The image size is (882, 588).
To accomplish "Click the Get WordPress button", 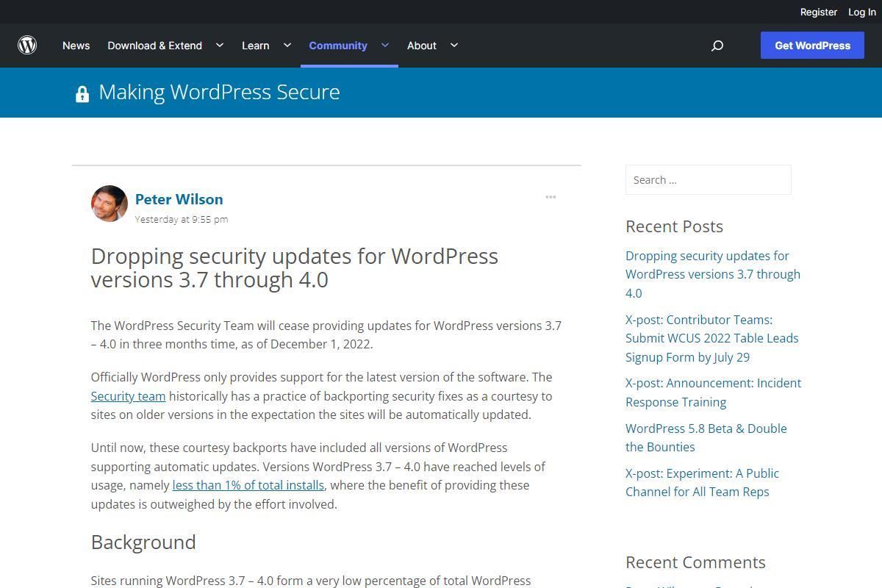I will (x=812, y=46).
